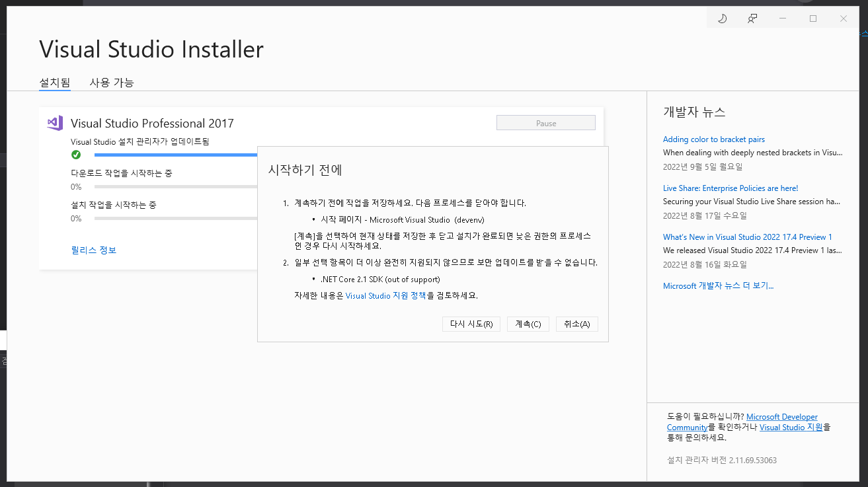Switch to the 사용 가능 tab

[112, 83]
